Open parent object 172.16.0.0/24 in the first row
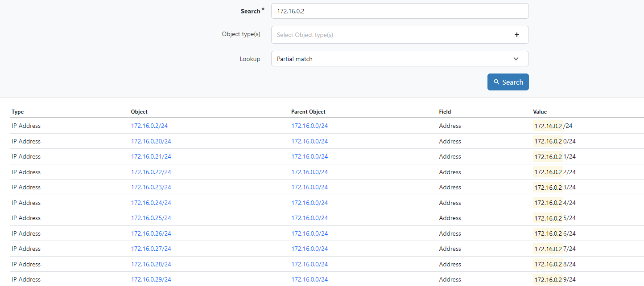Viewport: 644px width, 286px height. pyautogui.click(x=310, y=126)
